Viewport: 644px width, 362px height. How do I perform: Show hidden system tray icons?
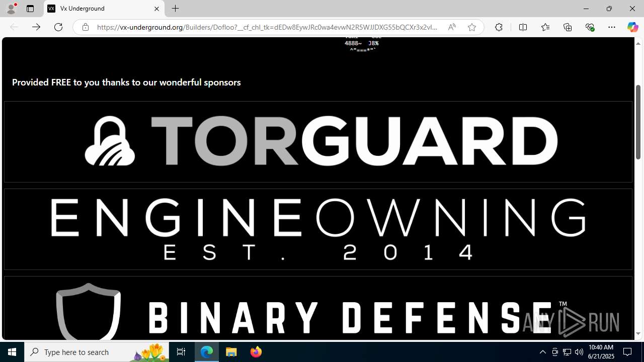542,352
